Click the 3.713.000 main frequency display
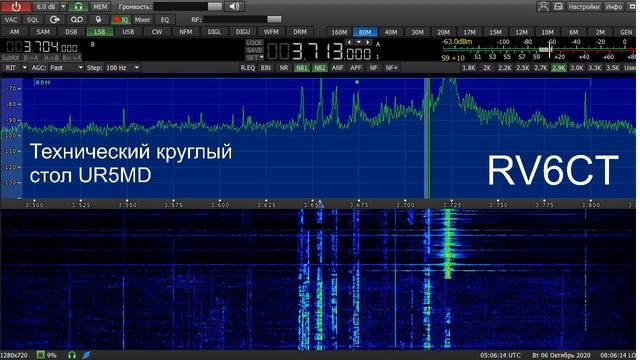The height and width of the screenshot is (360, 640). (319, 52)
